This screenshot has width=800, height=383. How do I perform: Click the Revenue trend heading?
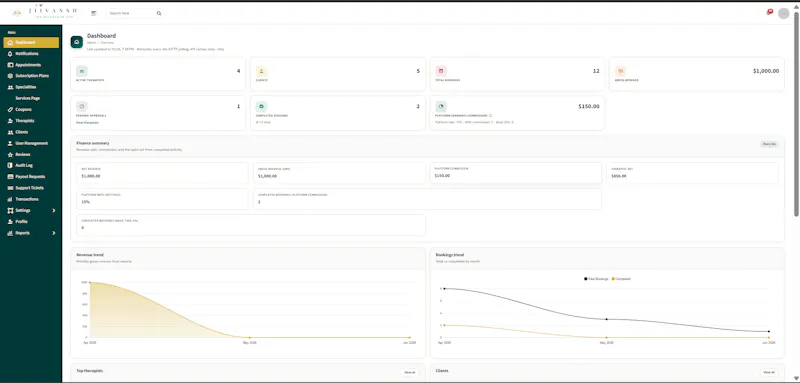(90, 254)
